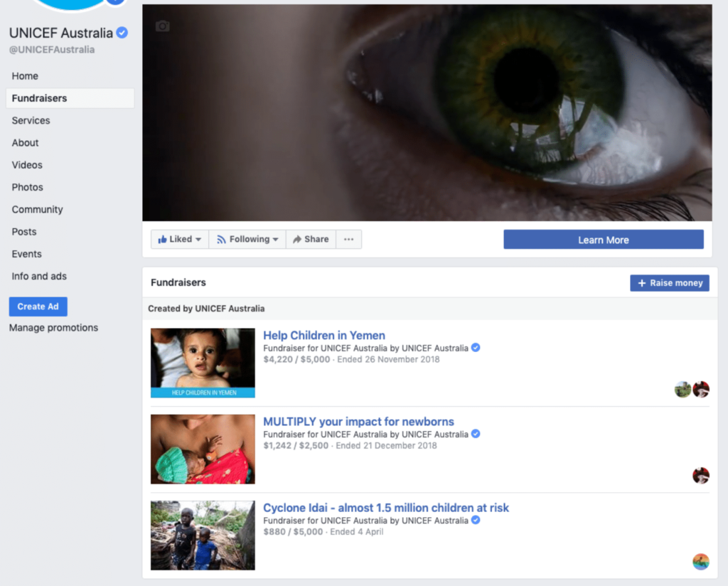This screenshot has width=728, height=586.
Task: Click donor avatar on MULTIPLY newborns fundraiser
Action: click(700, 476)
